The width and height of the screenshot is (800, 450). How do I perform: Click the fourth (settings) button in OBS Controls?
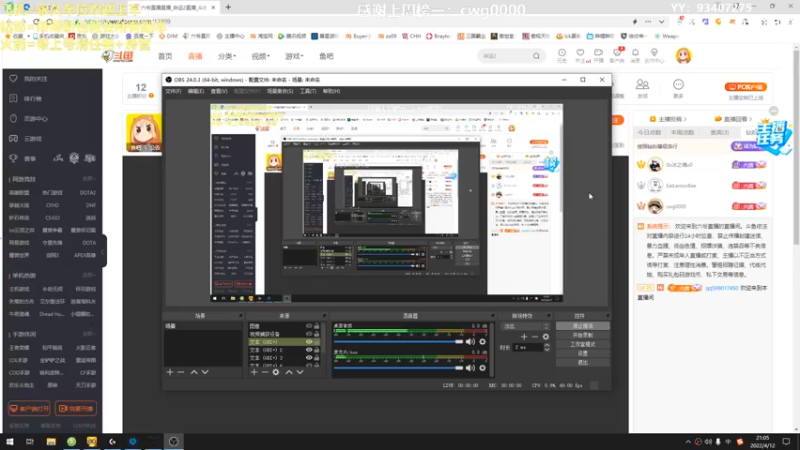(x=583, y=354)
